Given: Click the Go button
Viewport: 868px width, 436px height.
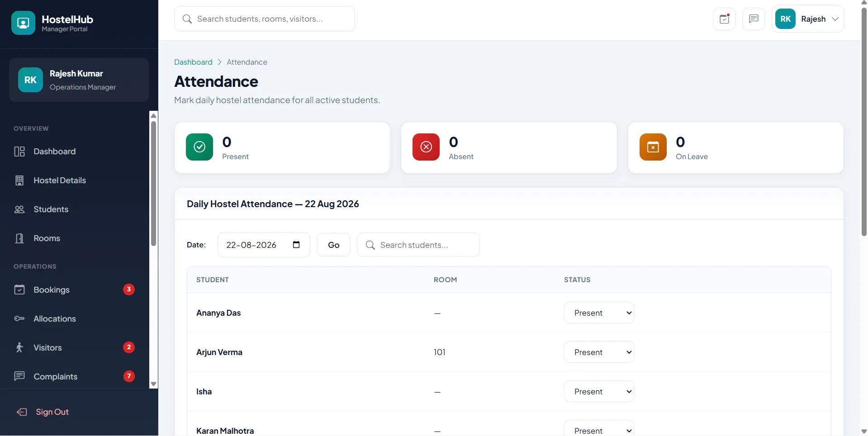Looking at the screenshot, I should [x=334, y=245].
